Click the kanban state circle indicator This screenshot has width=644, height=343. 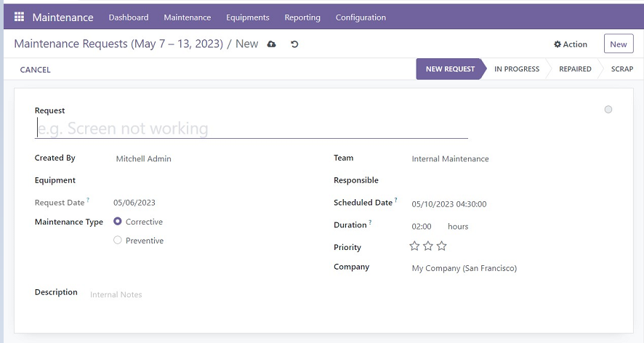[x=608, y=110]
